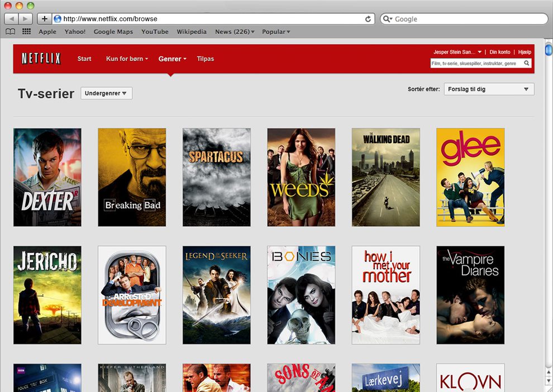Open the BBC police box series poster
This screenshot has width=553, height=392.
[x=47, y=378]
